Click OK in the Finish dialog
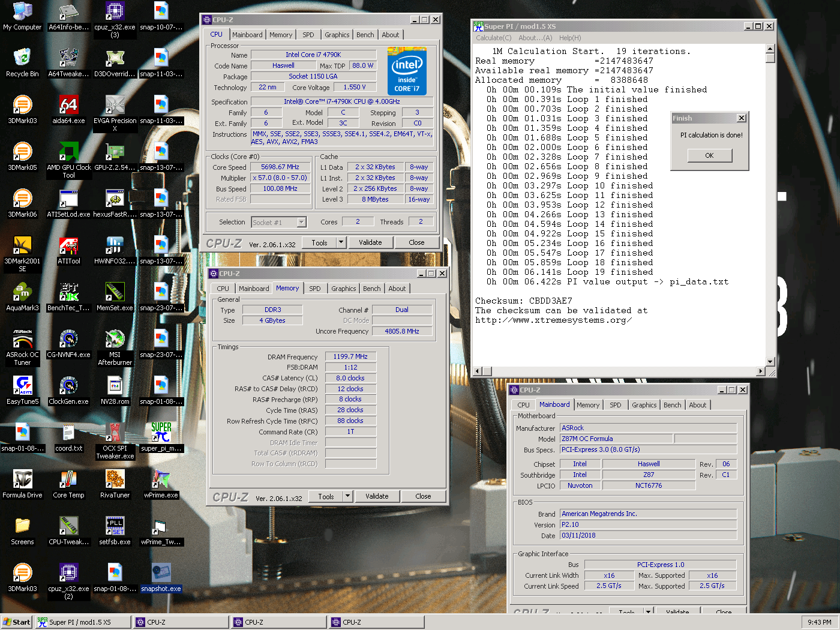 pyautogui.click(x=709, y=155)
